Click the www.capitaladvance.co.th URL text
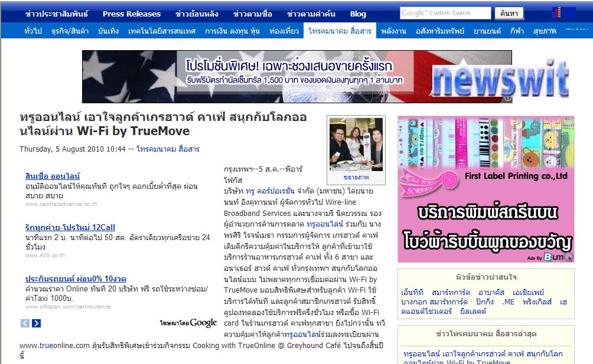593x364 pixels. click(x=61, y=204)
